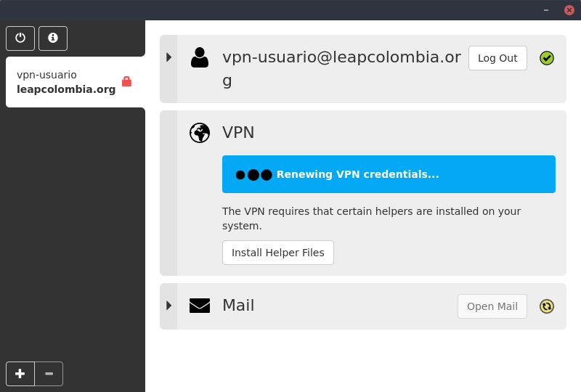
Task: Click the red lock icon beside leapcolombia.org
Action: pyautogui.click(x=126, y=81)
